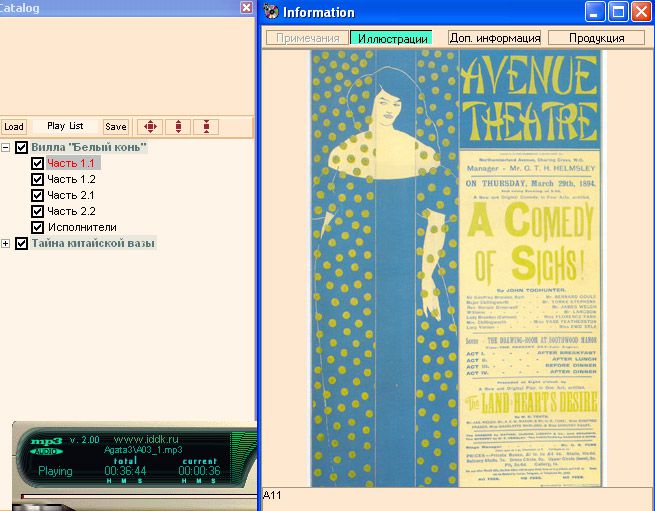
Task: Close the Catalog panel
Action: click(246, 7)
